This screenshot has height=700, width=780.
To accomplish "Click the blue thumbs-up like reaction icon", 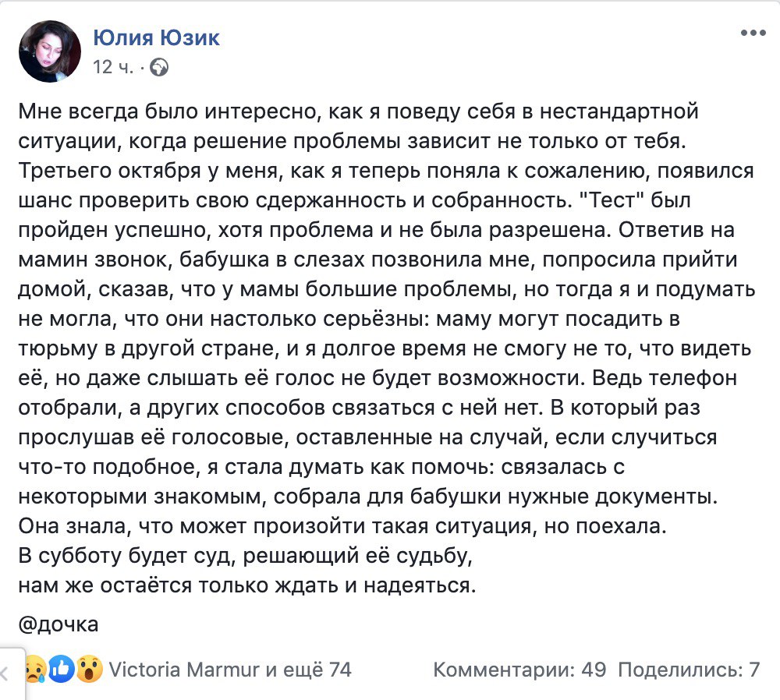I will 62,669.
